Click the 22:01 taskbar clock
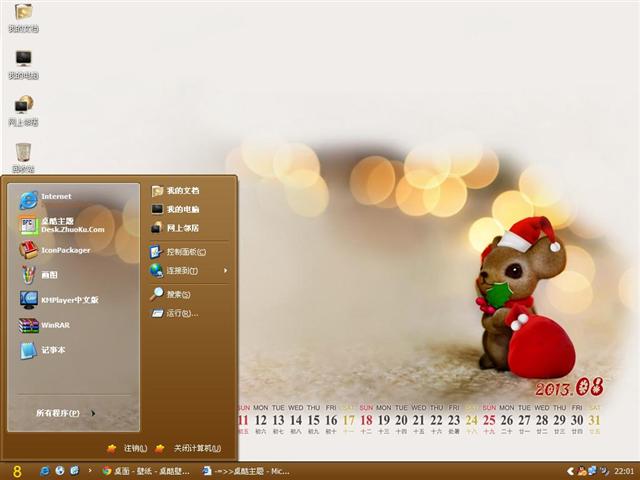 point(624,471)
